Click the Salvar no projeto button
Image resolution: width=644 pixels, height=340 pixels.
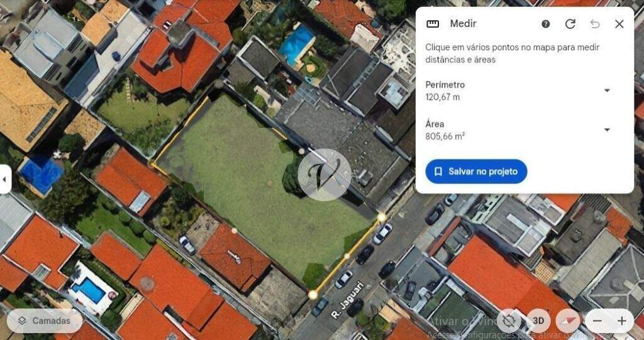[x=476, y=171]
